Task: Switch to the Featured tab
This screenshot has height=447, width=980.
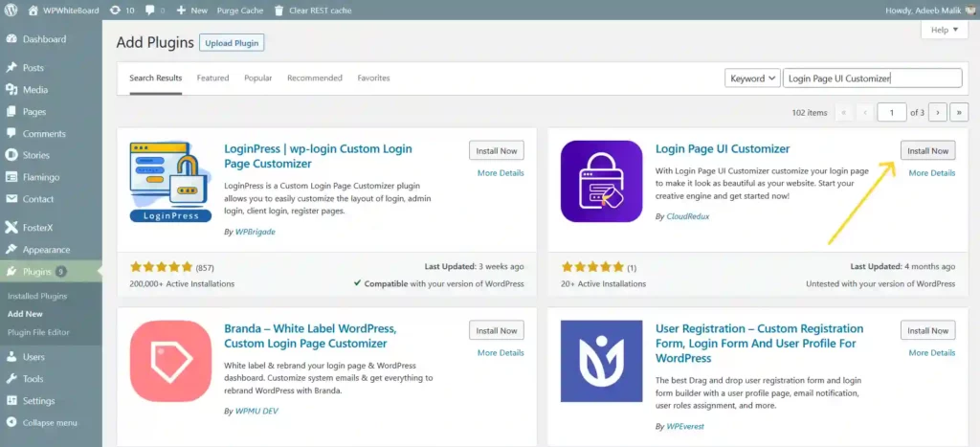Action: click(212, 78)
